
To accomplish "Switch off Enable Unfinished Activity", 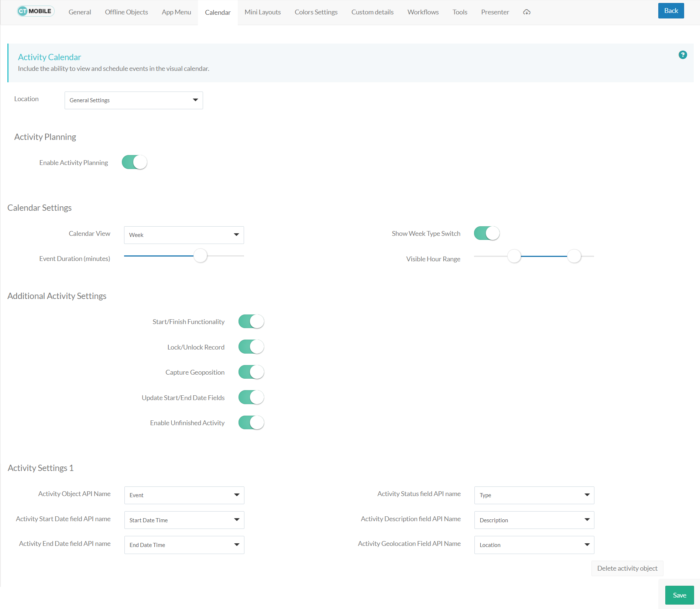I will [x=251, y=423].
